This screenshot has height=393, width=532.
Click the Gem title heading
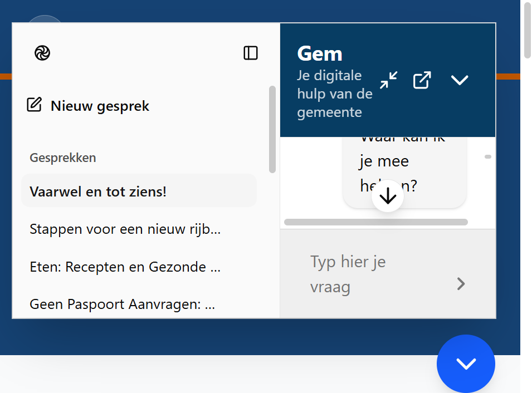click(x=319, y=53)
